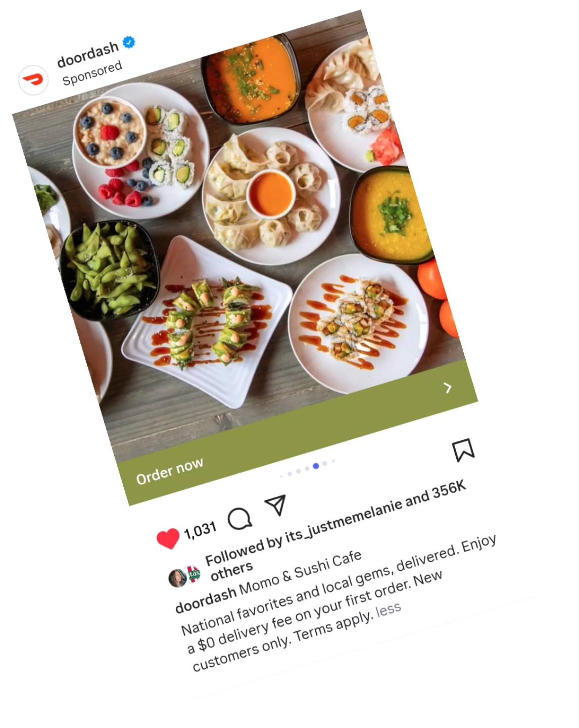Click the blue verified badge
This screenshot has width=579, height=728.
pyautogui.click(x=129, y=42)
